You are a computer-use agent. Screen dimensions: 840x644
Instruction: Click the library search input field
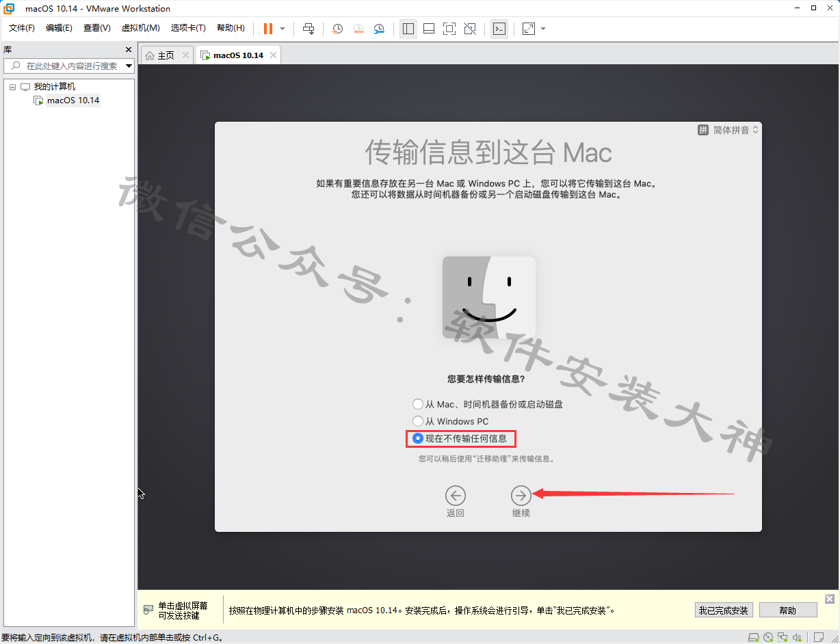coord(70,66)
